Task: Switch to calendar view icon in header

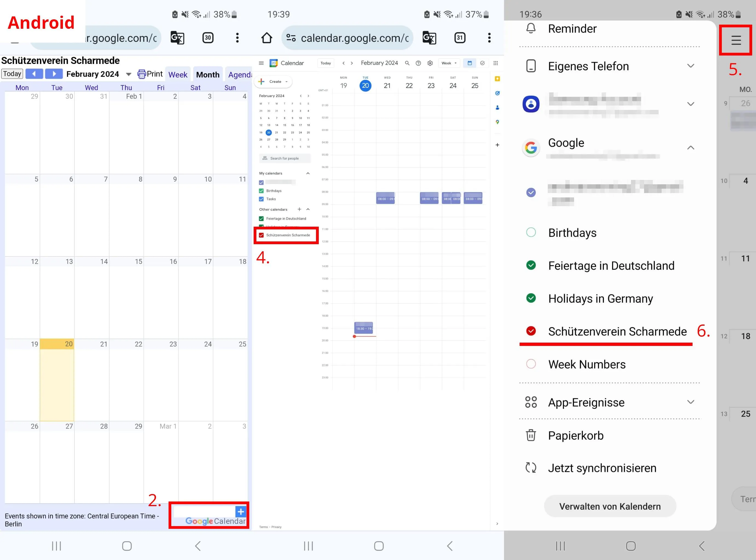Action: [470, 63]
